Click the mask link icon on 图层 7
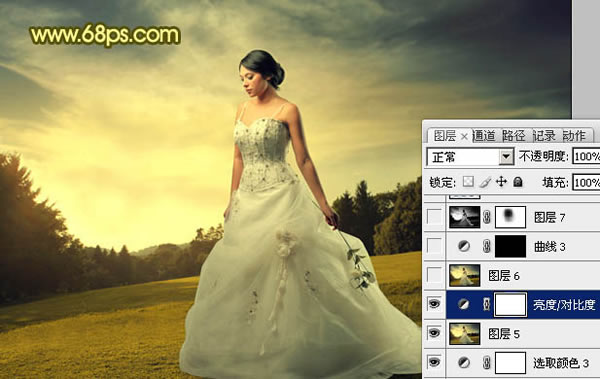The width and height of the screenshot is (600, 379). 487,217
